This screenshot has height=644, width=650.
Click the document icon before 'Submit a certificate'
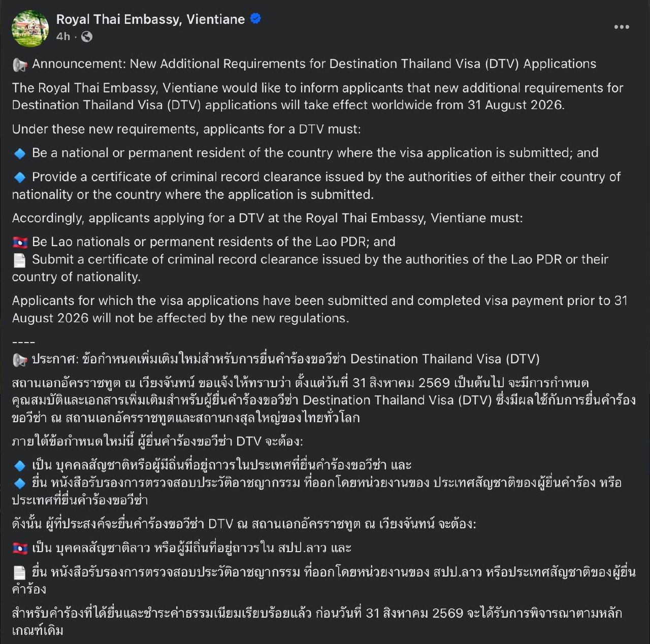click(x=19, y=260)
